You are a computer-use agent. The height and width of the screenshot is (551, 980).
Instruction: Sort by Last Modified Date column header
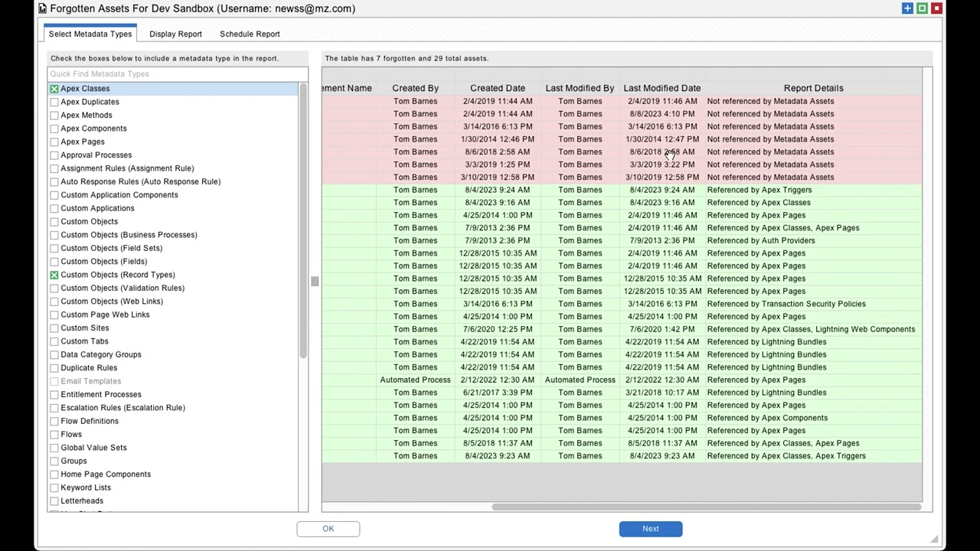tap(662, 88)
